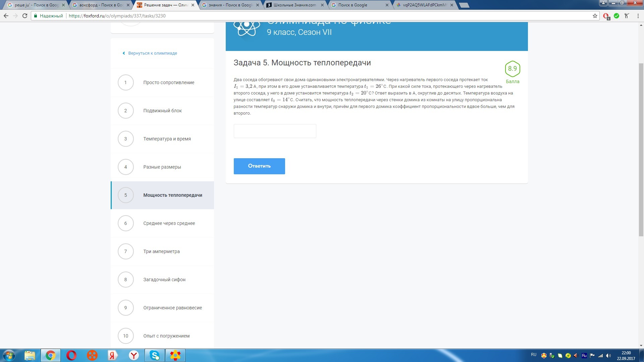Bookmark page with star icon
The width and height of the screenshot is (644, 362).
(595, 16)
